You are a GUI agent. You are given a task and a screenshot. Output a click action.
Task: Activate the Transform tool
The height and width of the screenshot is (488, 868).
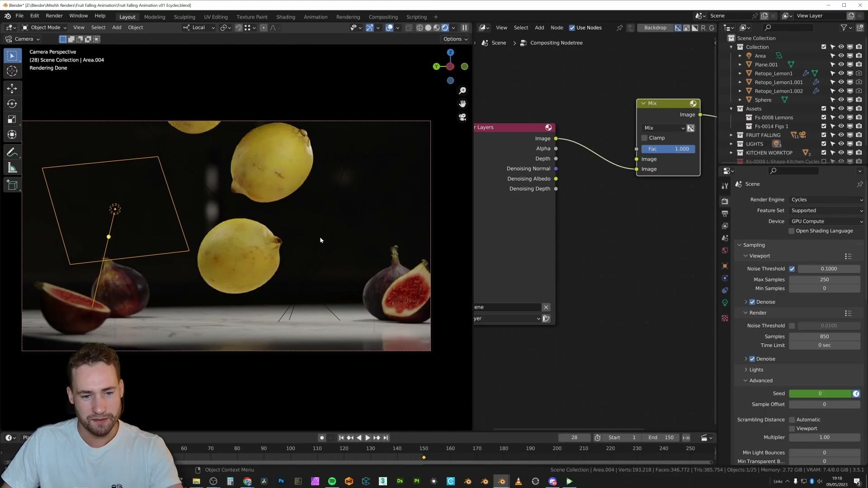pos(12,135)
